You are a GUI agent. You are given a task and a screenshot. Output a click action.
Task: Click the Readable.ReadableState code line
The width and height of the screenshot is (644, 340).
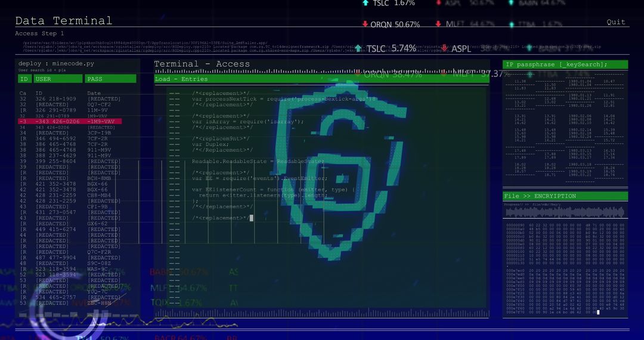258,162
